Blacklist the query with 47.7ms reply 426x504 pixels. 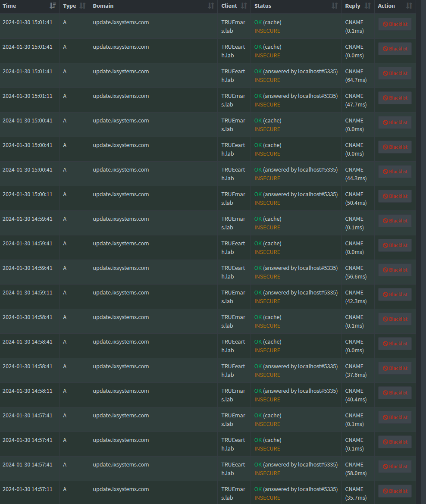pos(395,98)
